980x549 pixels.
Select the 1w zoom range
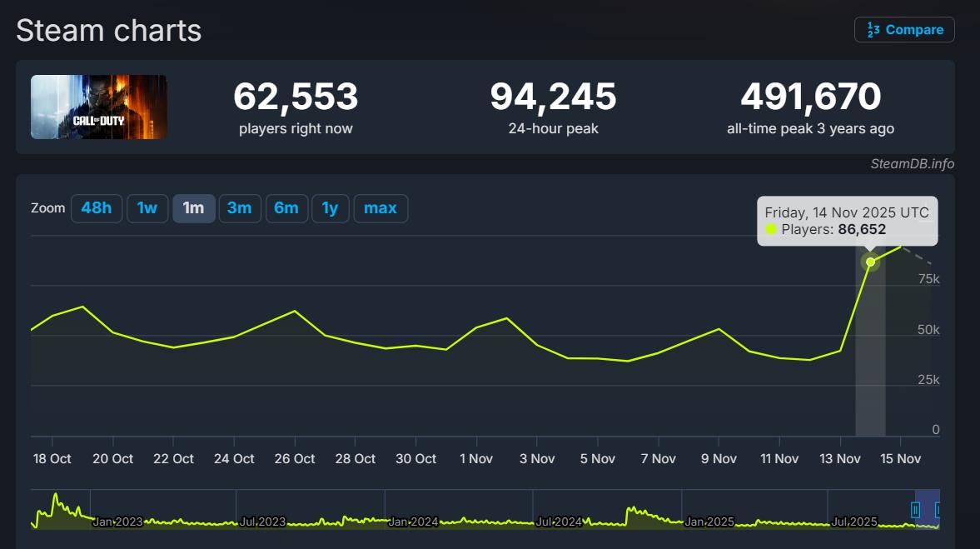147,208
